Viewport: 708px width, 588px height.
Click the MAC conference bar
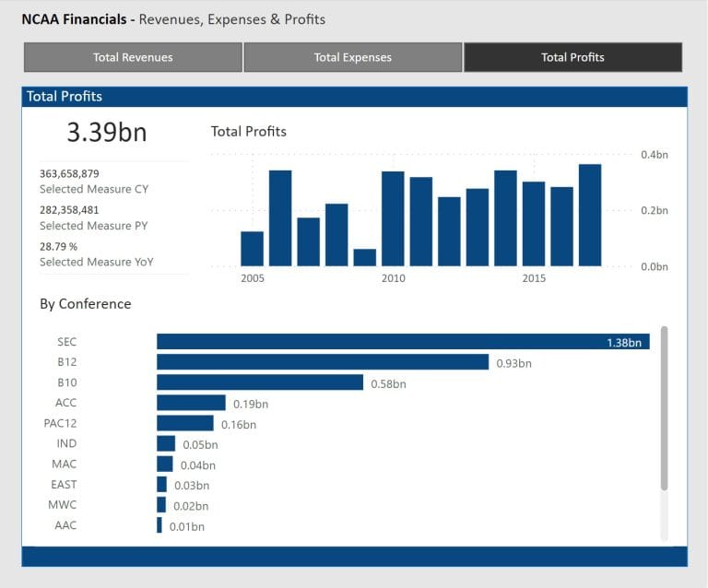165,465
